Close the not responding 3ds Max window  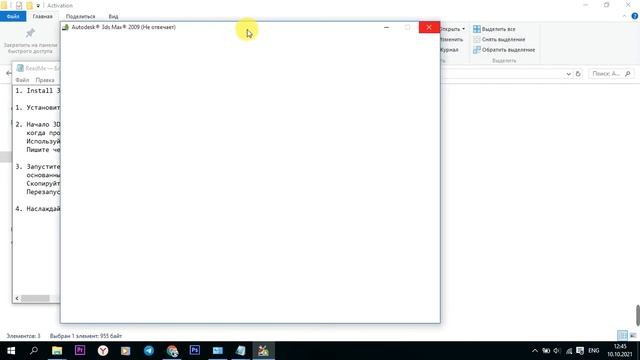tap(429, 27)
